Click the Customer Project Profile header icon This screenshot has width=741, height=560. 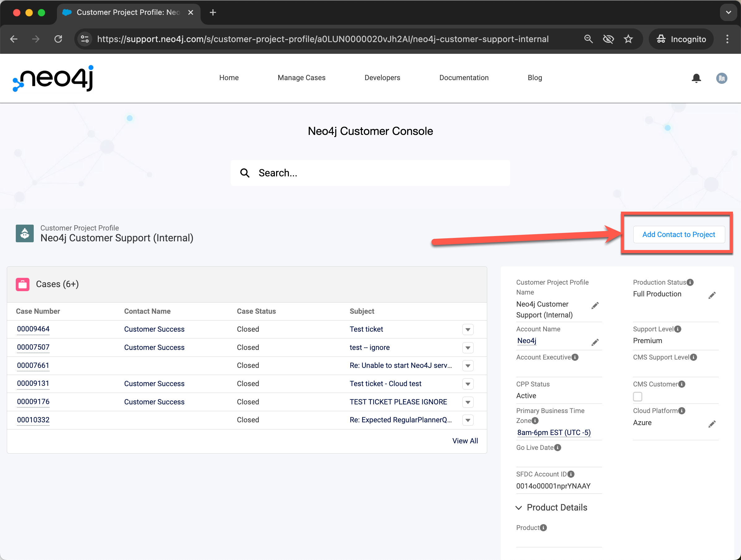pyautogui.click(x=24, y=234)
